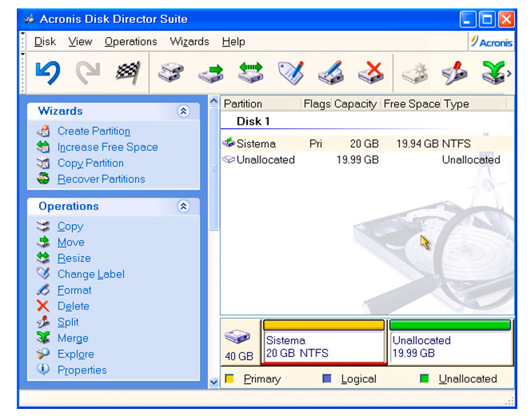
Task: Click the Merge operation link
Action: pyautogui.click(x=73, y=338)
